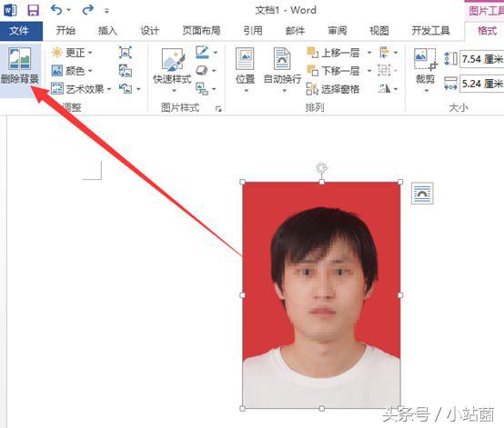Screen dimensions: 504x428
Task: Click the Change Picture icon
Action: (125, 71)
